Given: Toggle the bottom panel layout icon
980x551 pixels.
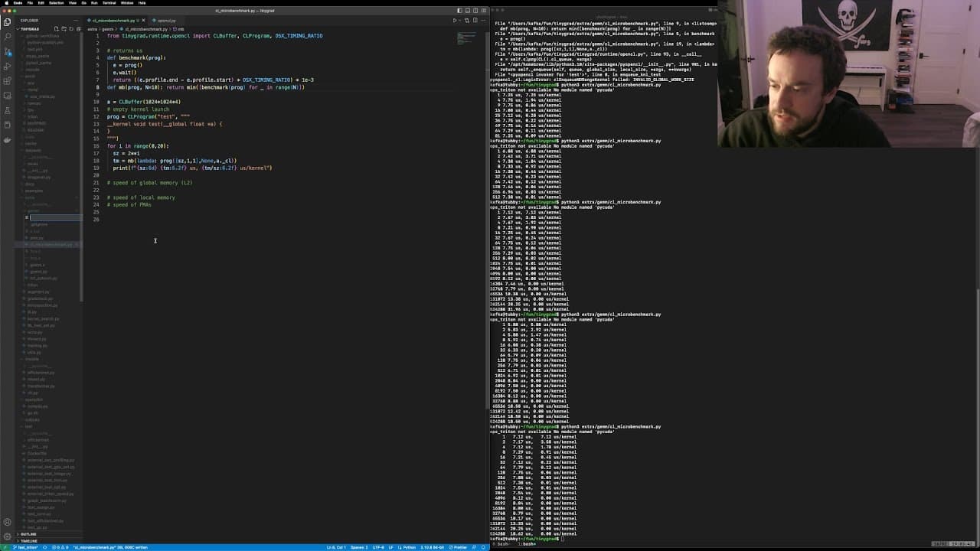Looking at the screenshot, I should tap(468, 11).
